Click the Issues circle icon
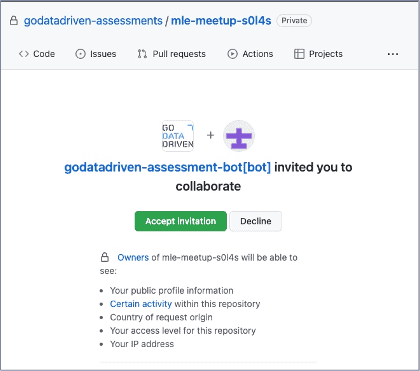Viewport: 420px width, 371px height. tap(80, 54)
